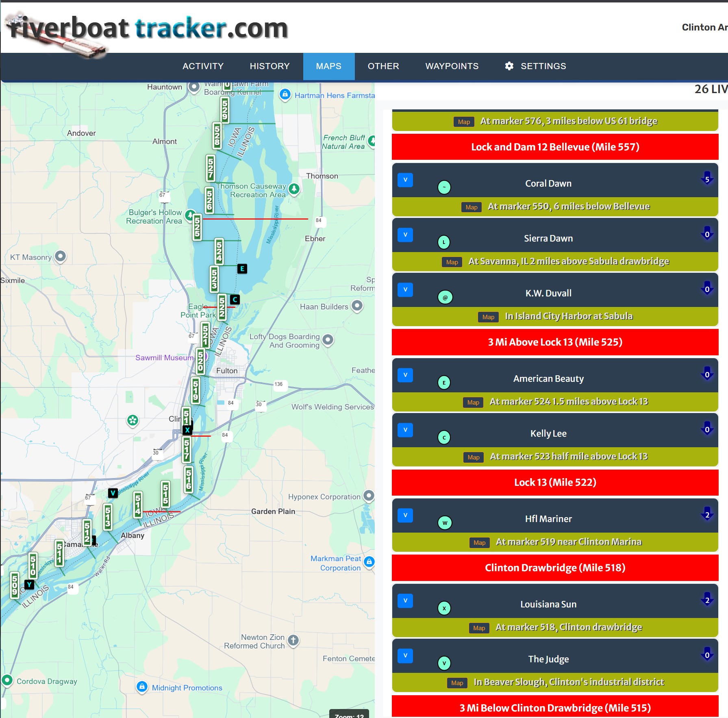The height and width of the screenshot is (718, 728).
Task: Click Lock and Dam 12 Bellevue banner
Action: point(555,147)
